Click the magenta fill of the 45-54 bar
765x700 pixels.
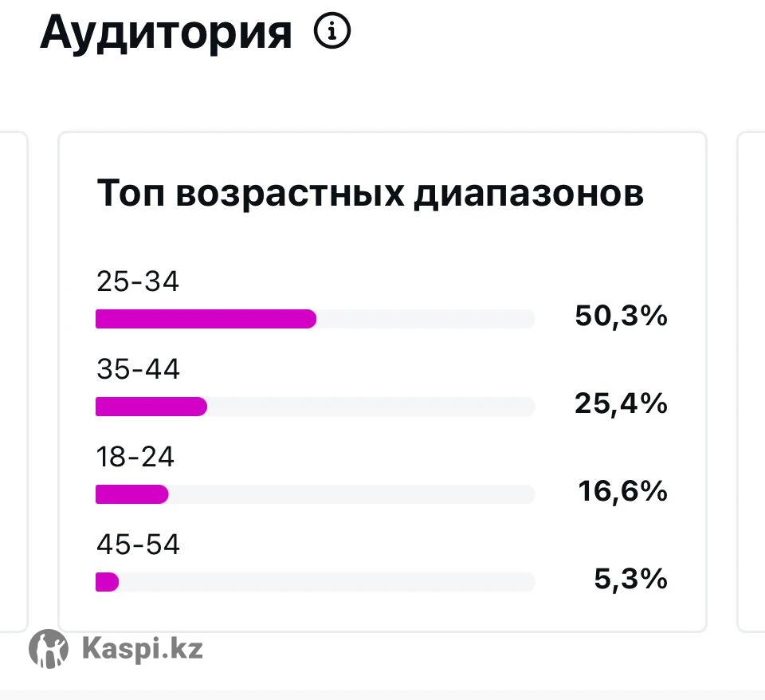pos(107,582)
